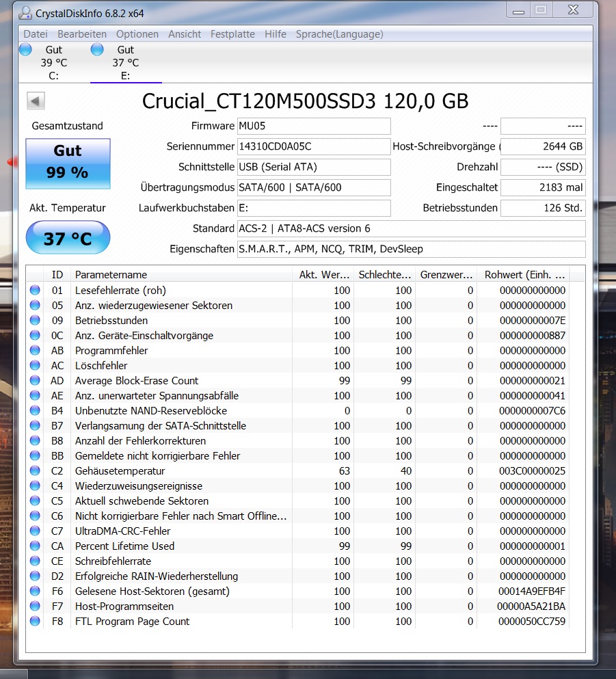Click status orb of Lesefehlerrate (roh) row

pyautogui.click(x=35, y=290)
